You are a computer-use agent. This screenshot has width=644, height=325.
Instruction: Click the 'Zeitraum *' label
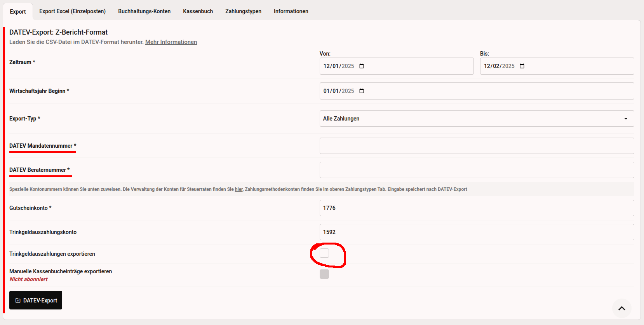click(22, 62)
